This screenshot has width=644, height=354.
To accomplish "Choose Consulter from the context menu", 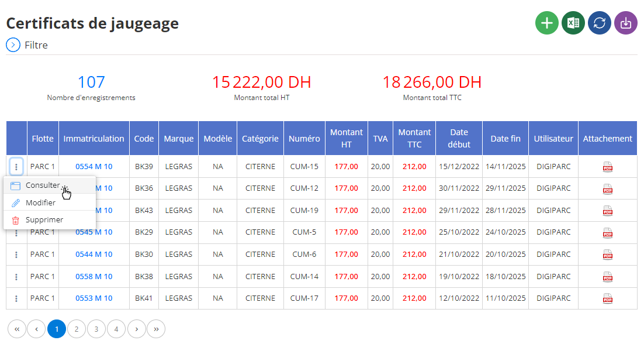I will click(x=50, y=185).
